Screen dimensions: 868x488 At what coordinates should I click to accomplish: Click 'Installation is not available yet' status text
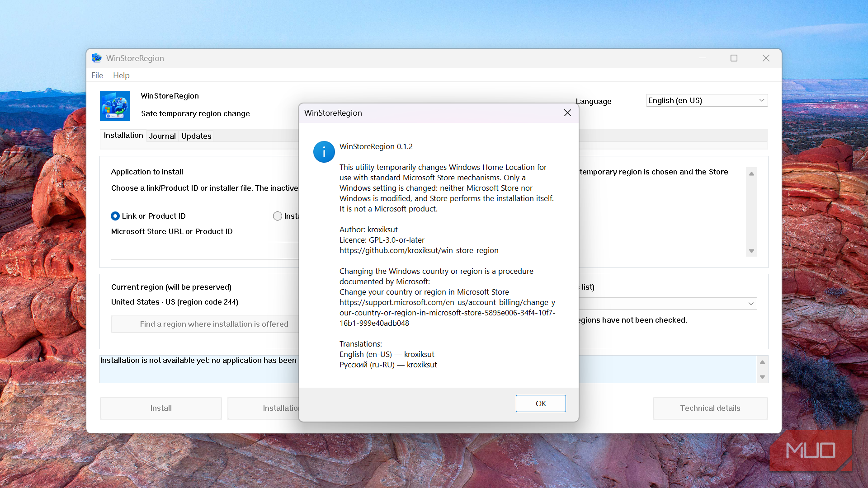198,360
